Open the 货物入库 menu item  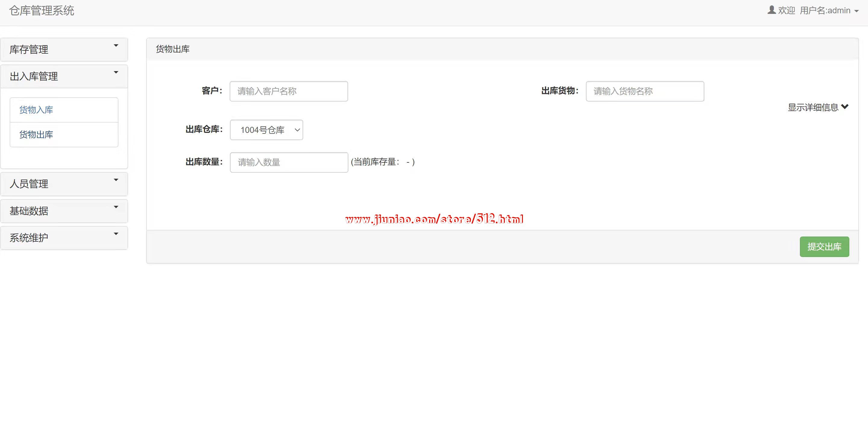coord(36,110)
